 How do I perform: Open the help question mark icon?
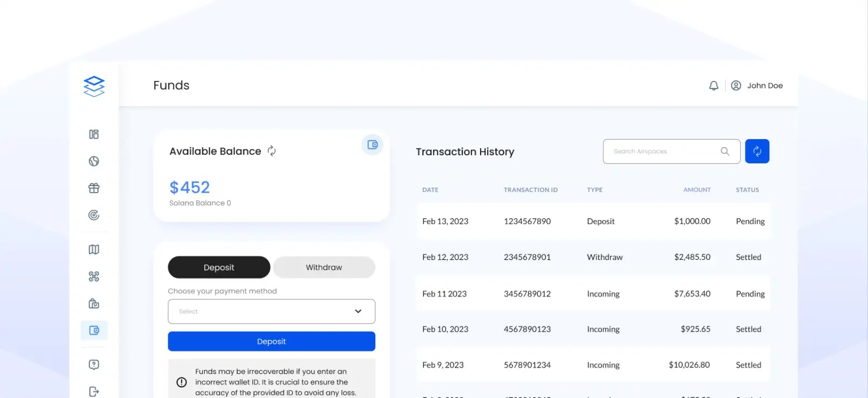94,365
